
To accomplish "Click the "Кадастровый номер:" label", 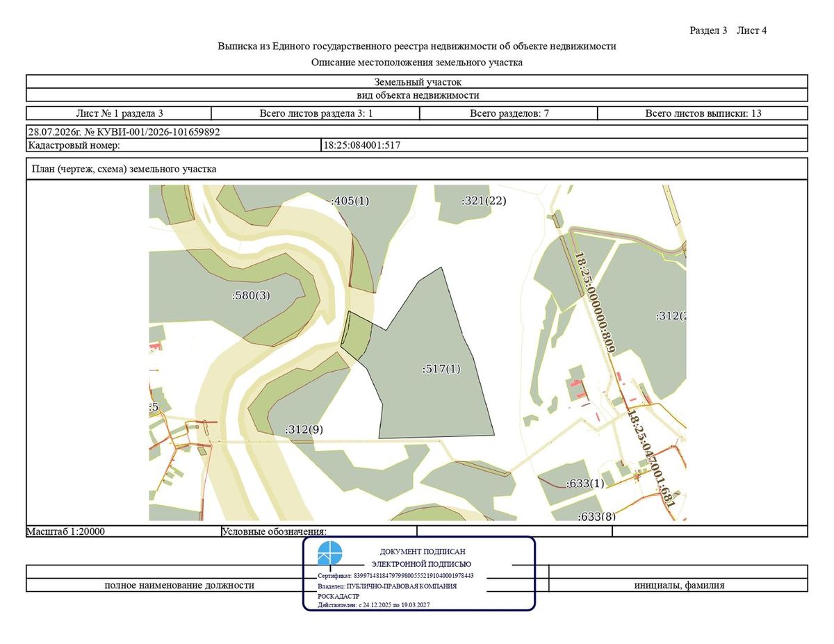I will tap(74, 145).
